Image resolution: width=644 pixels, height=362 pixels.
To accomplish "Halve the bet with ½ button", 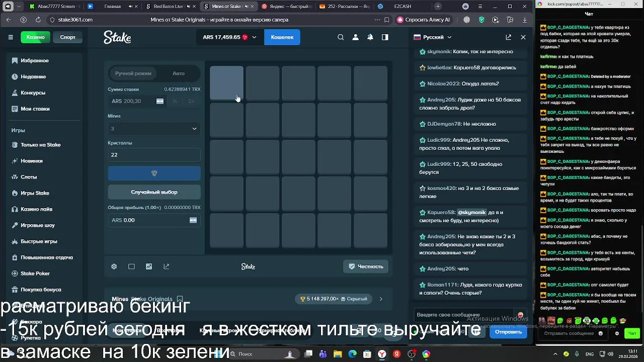I will [x=175, y=101].
